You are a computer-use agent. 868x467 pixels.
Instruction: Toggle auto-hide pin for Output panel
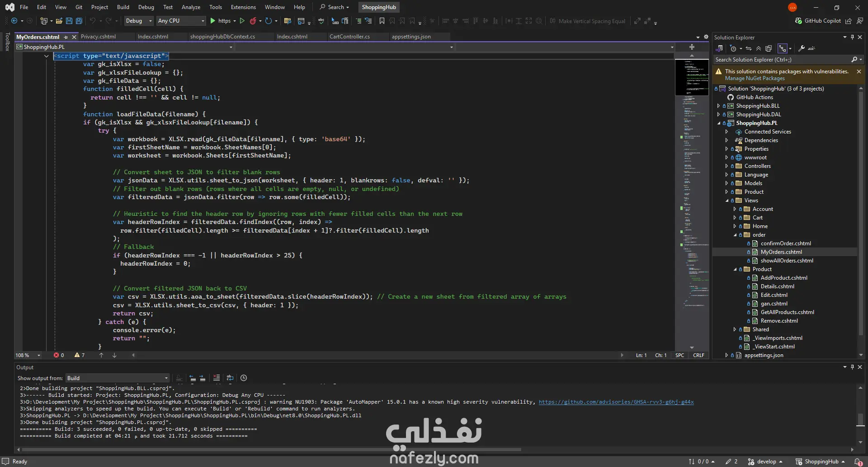point(852,367)
